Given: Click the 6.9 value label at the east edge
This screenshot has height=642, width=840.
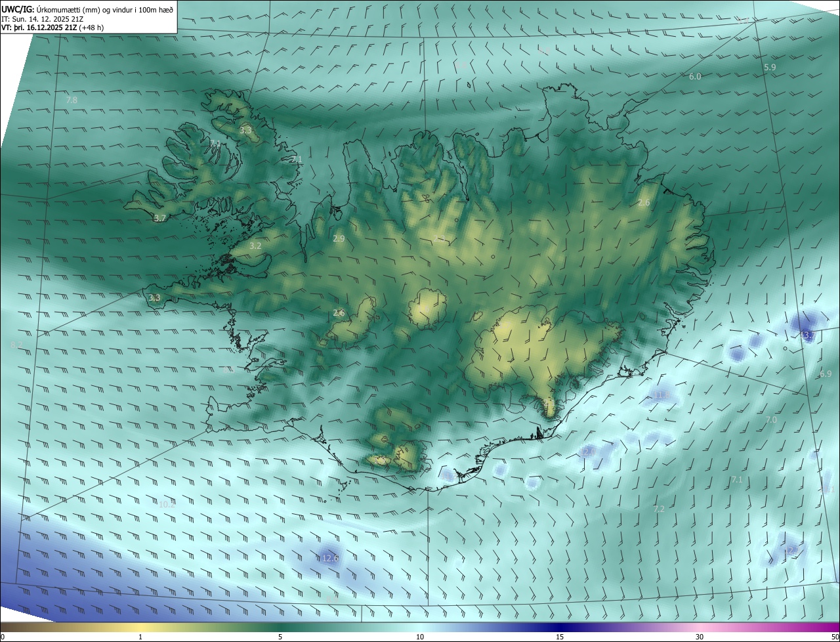Looking at the screenshot, I should click(826, 374).
